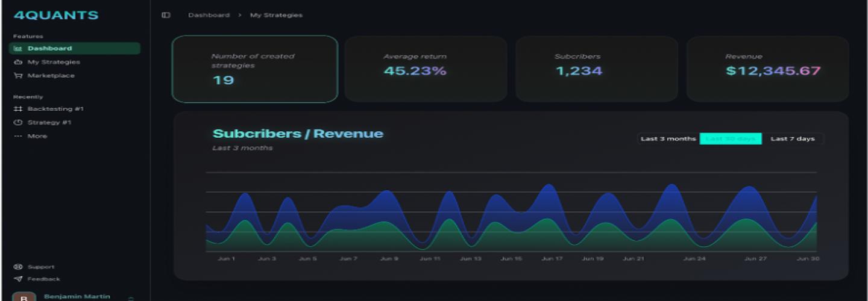The image size is (868, 301).
Task: Click the Strategy #1 icon
Action: click(x=18, y=123)
